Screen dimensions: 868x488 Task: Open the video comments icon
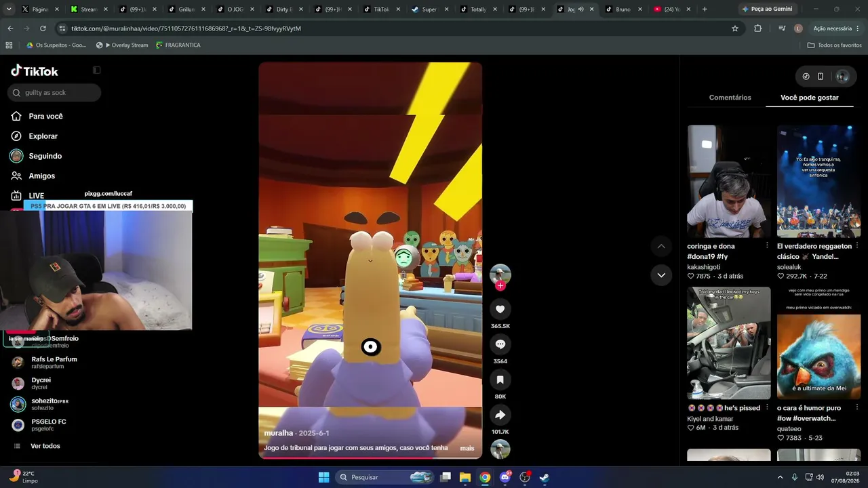click(500, 344)
